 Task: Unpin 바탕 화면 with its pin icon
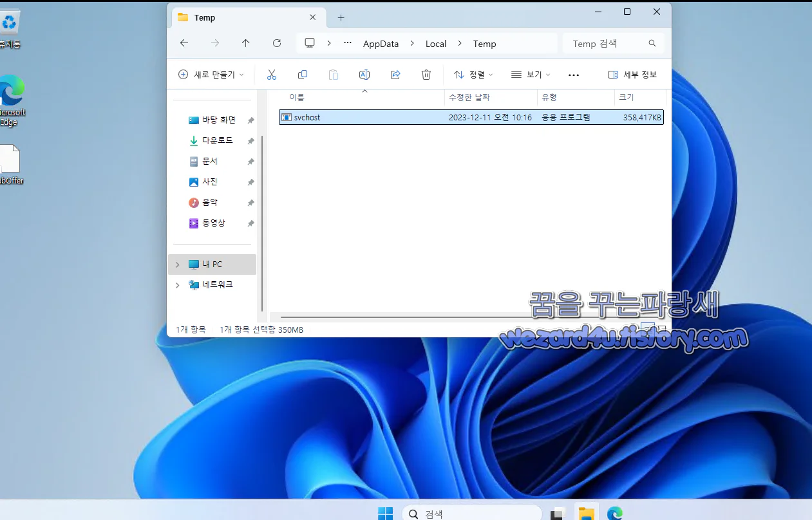pyautogui.click(x=250, y=120)
